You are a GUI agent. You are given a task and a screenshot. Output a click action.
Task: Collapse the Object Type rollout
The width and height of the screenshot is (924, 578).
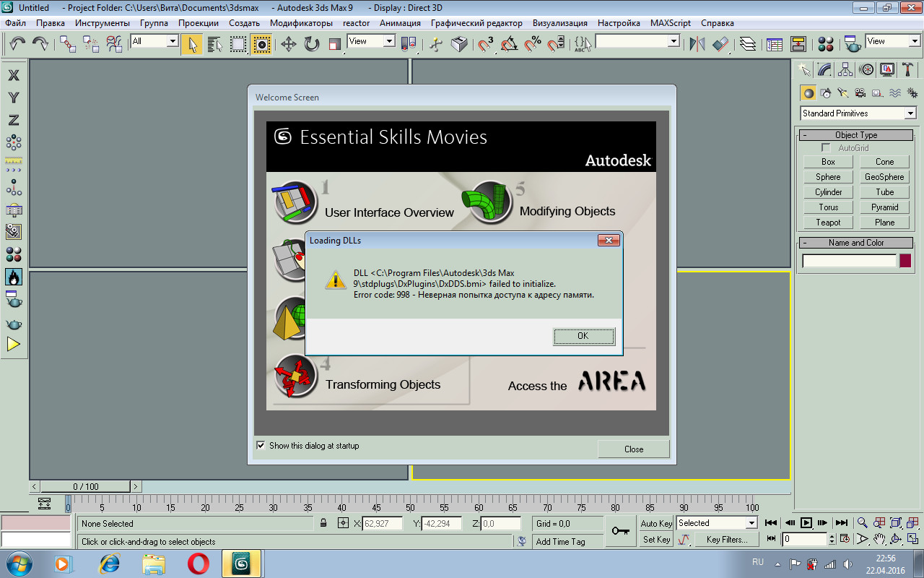[856, 135]
